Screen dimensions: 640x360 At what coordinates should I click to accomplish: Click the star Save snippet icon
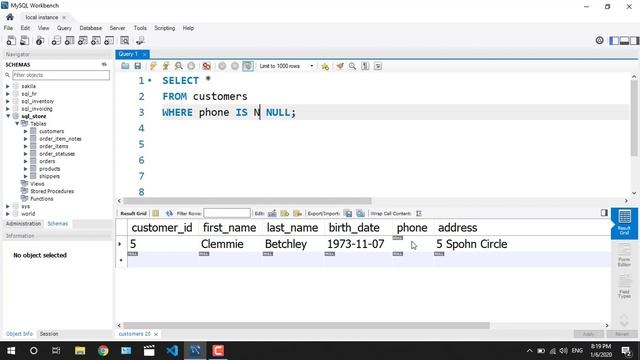pyautogui.click(x=325, y=66)
